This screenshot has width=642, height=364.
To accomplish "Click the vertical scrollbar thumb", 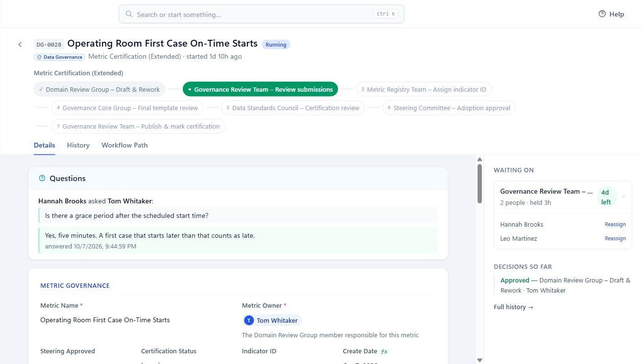I will pyautogui.click(x=479, y=183).
